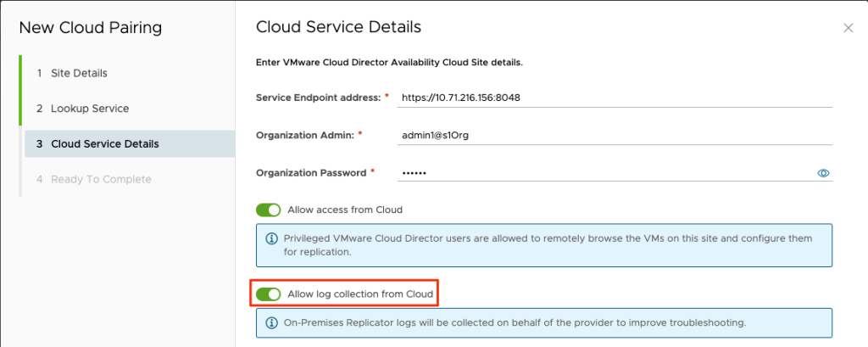Viewport: 868px width, 347px height.
Task: Select step 3 Cloud Service Details
Action: coord(103,144)
